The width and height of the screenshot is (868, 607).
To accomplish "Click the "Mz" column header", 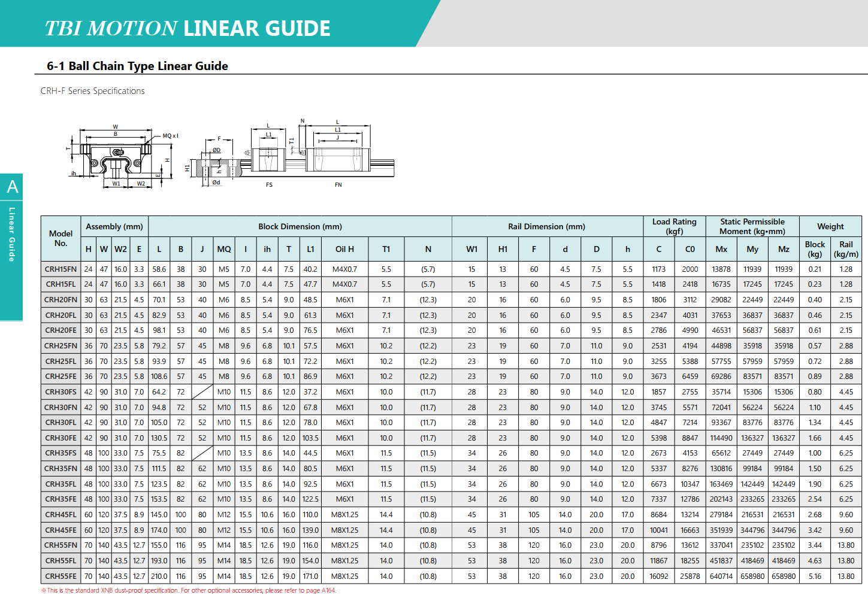I will (x=784, y=249).
